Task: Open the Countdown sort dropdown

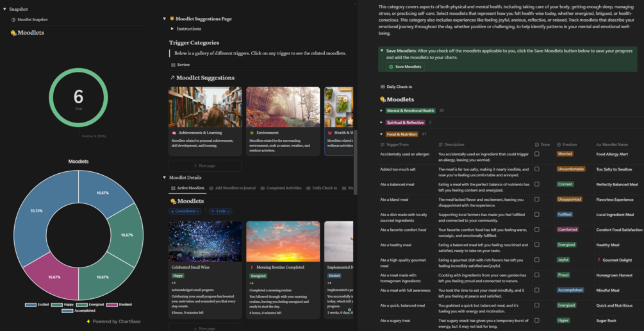Action: point(185,211)
